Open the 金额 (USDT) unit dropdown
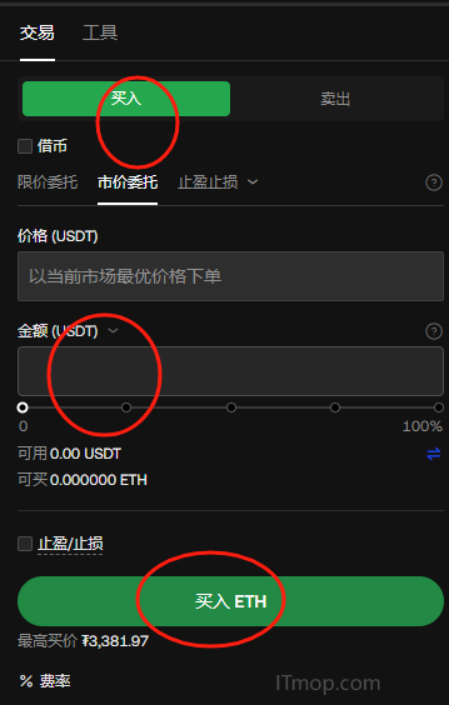Screen dimensions: 449x705 coord(113,331)
